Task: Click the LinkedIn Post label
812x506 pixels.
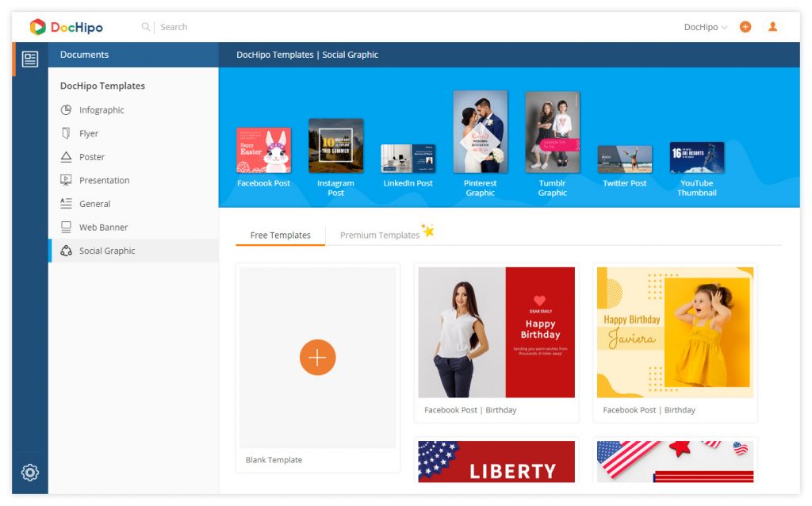Action: (408, 183)
